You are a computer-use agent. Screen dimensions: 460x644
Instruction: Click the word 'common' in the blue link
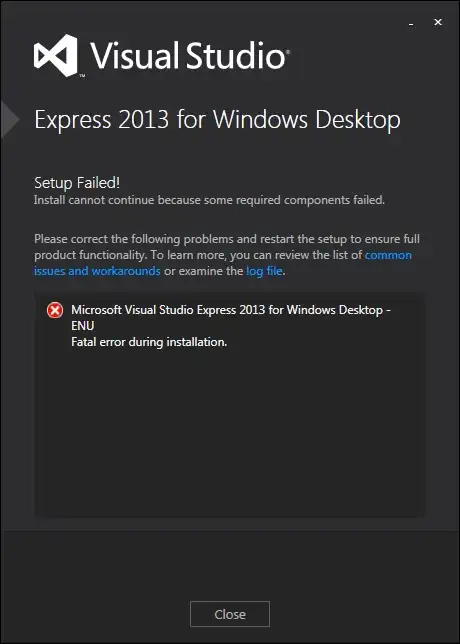pyautogui.click(x=388, y=255)
